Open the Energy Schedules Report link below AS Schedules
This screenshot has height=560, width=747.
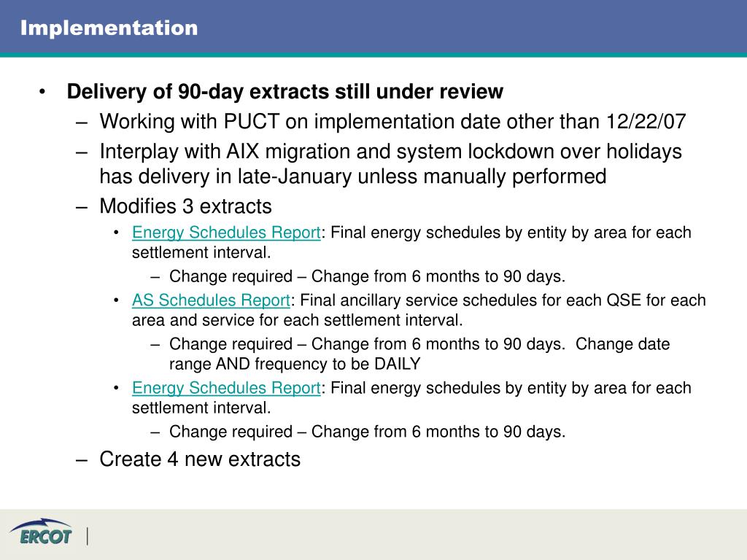(x=226, y=388)
